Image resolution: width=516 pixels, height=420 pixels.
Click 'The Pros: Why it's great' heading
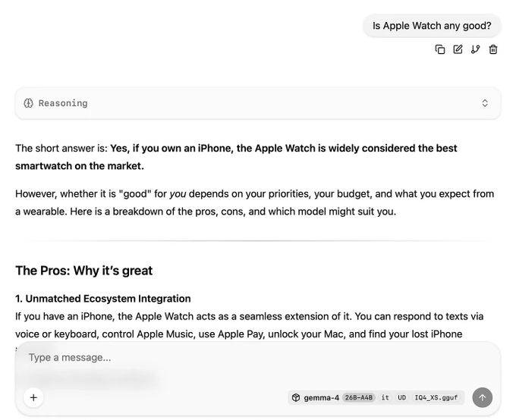pyautogui.click(x=84, y=271)
